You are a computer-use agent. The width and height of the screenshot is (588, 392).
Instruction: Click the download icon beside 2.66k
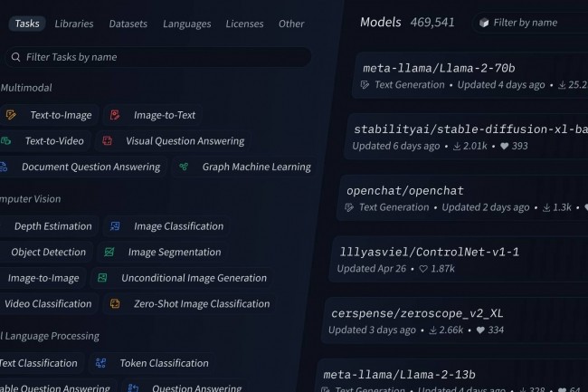[x=433, y=330]
